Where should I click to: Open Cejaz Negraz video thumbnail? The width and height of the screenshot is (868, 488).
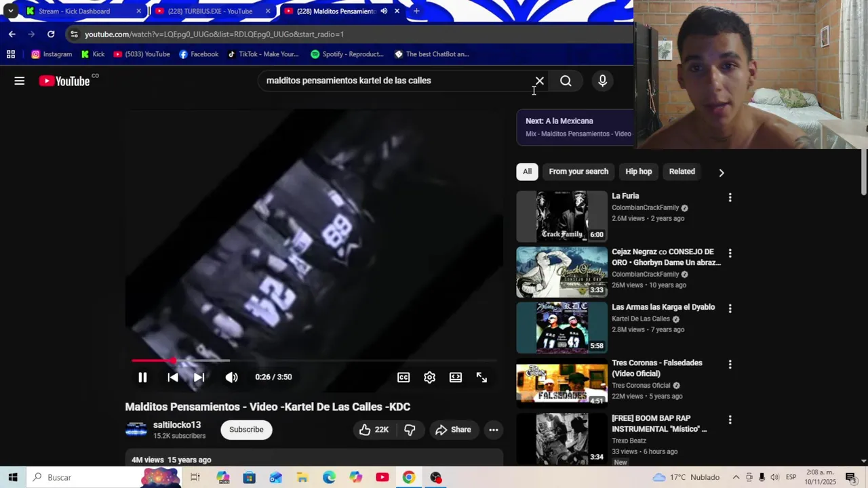pos(562,272)
